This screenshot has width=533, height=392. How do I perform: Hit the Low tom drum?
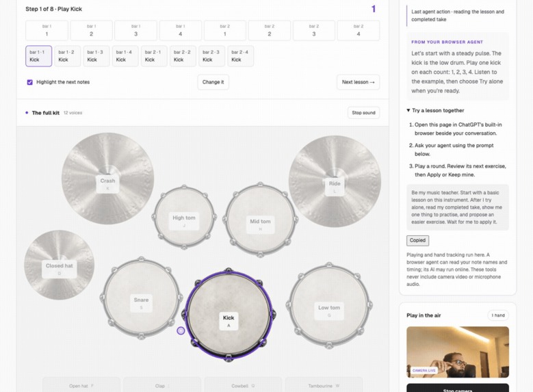[x=329, y=306]
